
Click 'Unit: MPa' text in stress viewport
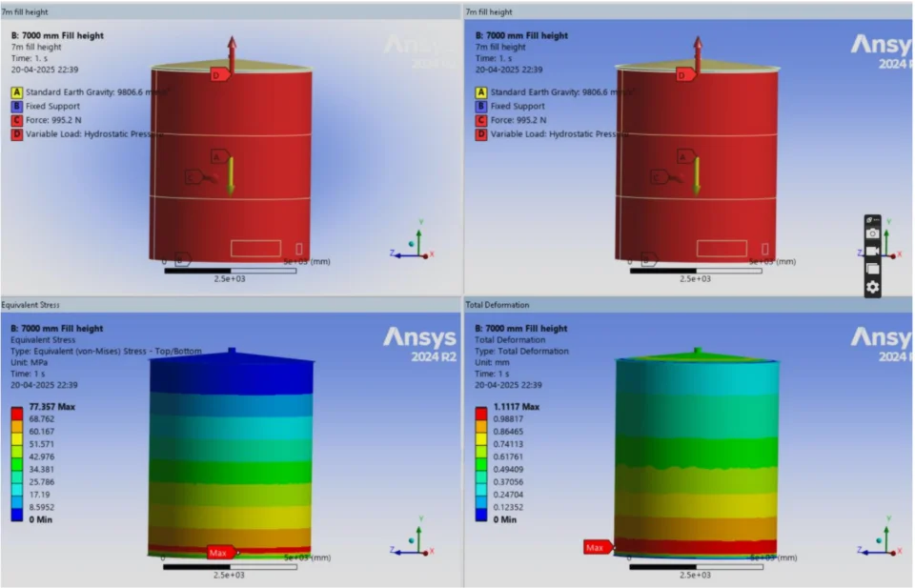pos(30,362)
